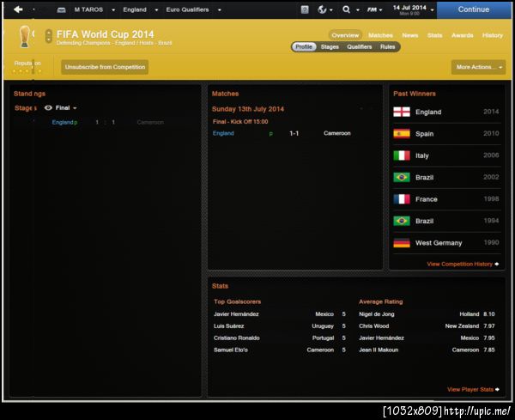Click Cameroon in Standings panel
Viewport: 515px width, 420px height.
tap(150, 122)
